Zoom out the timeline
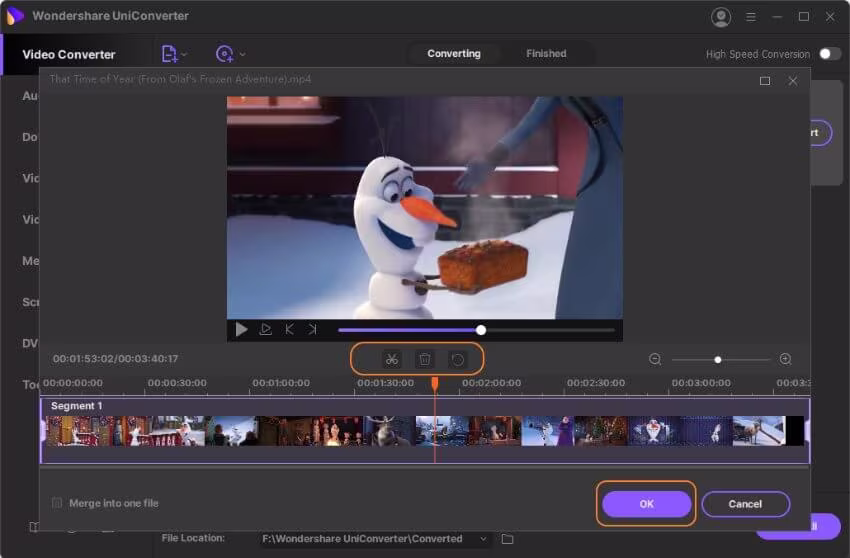 click(655, 359)
